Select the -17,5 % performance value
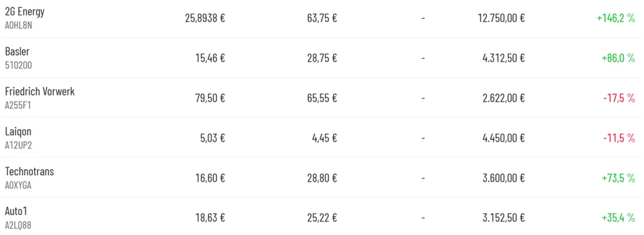This screenshot has width=644, height=235. 620,99
